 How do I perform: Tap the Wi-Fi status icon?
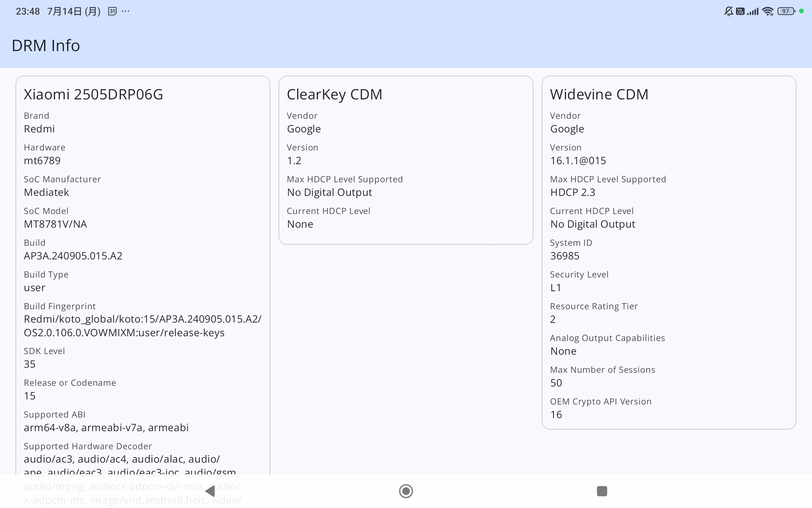tap(768, 11)
